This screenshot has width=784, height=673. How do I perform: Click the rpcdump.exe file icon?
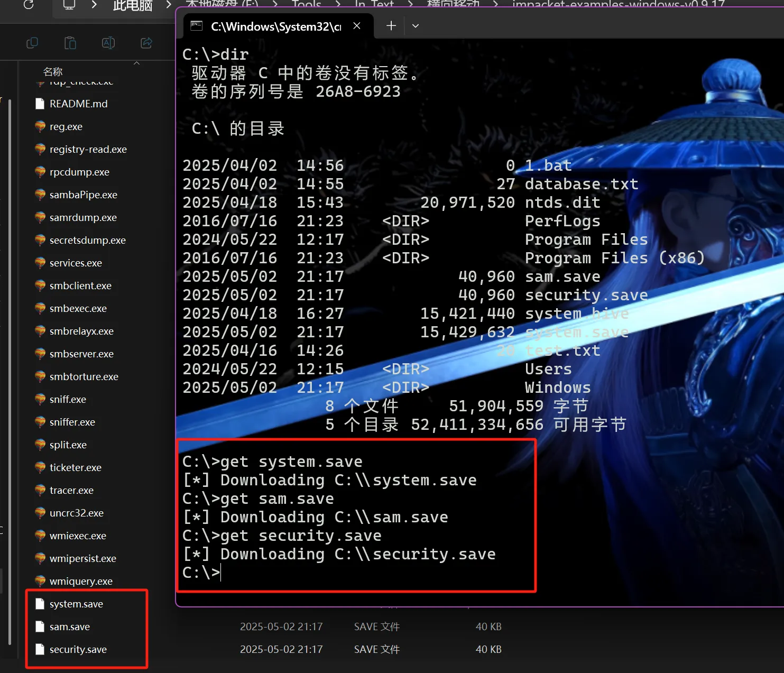click(x=40, y=172)
